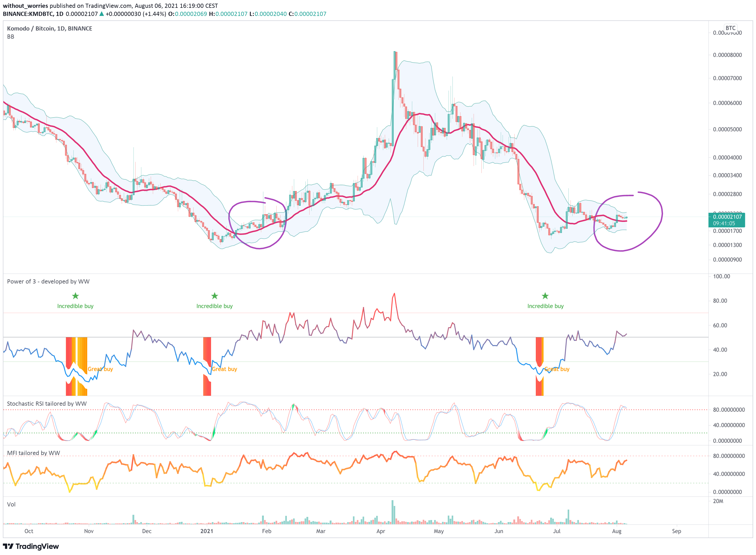Click the Great buy label near July
Viewport: 756px width, 555px height.
tap(557, 369)
